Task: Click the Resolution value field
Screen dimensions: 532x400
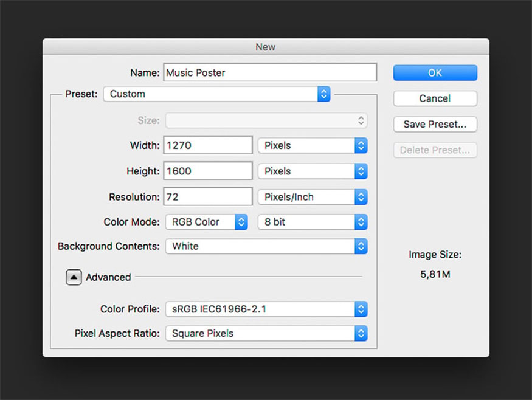Action: pyautogui.click(x=208, y=197)
